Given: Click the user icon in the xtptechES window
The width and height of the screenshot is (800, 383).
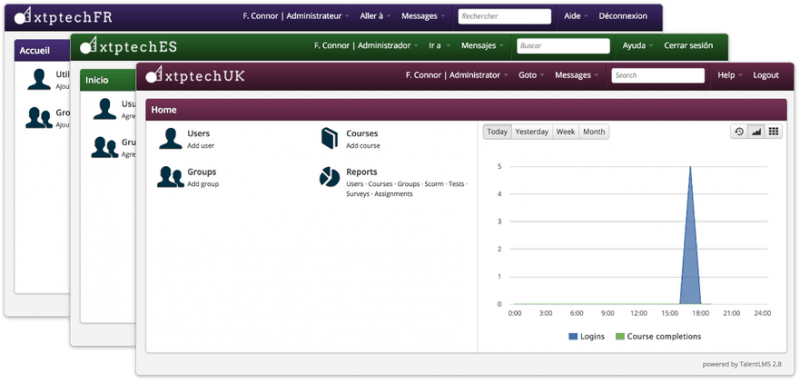Looking at the screenshot, I should 105,109.
